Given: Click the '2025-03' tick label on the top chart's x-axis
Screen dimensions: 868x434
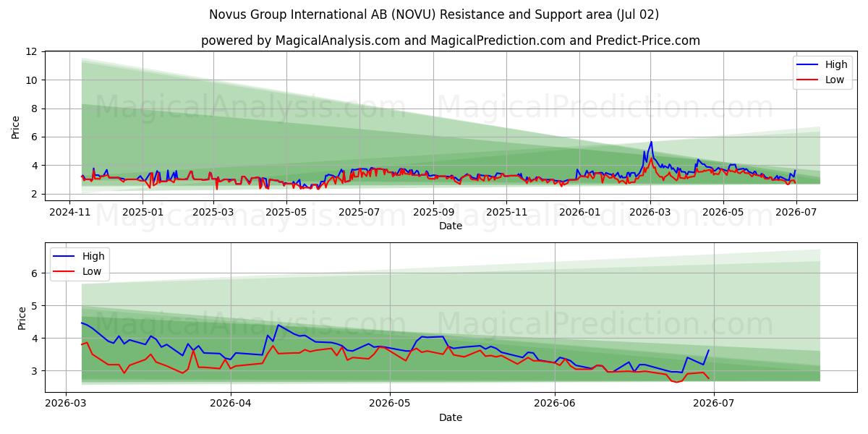Looking at the screenshot, I should 213,212.
